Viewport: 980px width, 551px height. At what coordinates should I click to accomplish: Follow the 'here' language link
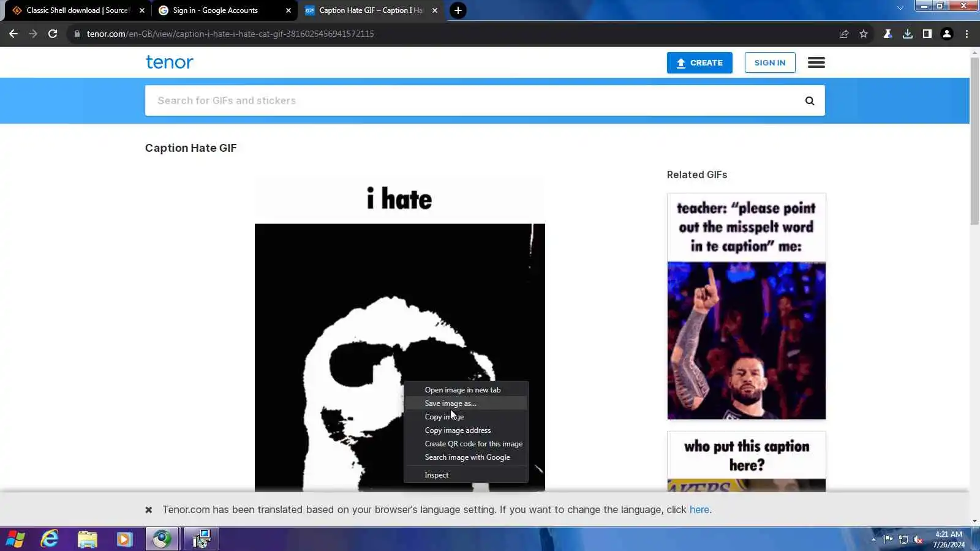click(x=699, y=509)
